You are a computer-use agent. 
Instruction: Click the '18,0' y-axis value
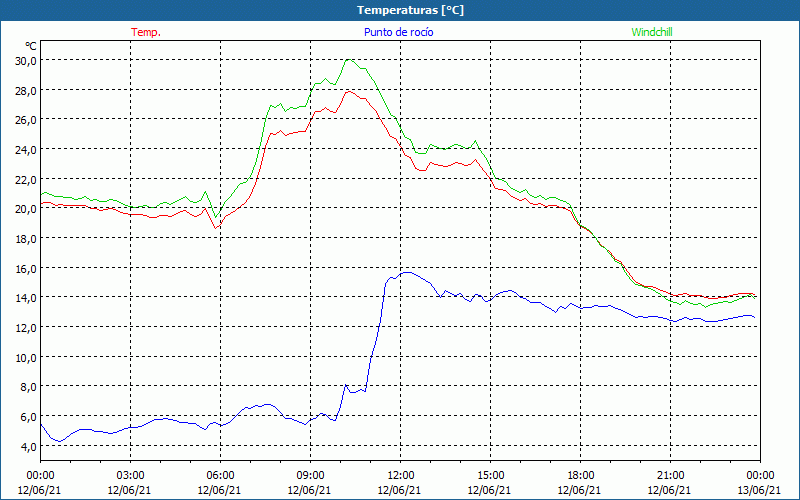click(26, 238)
